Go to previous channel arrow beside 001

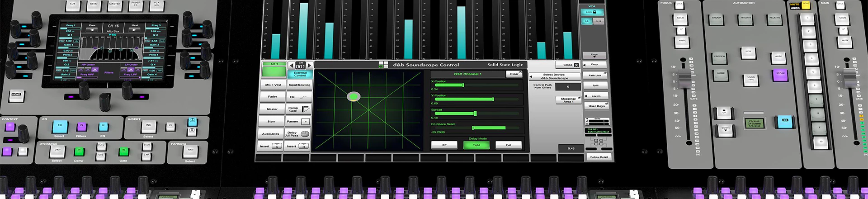pyautogui.click(x=292, y=66)
